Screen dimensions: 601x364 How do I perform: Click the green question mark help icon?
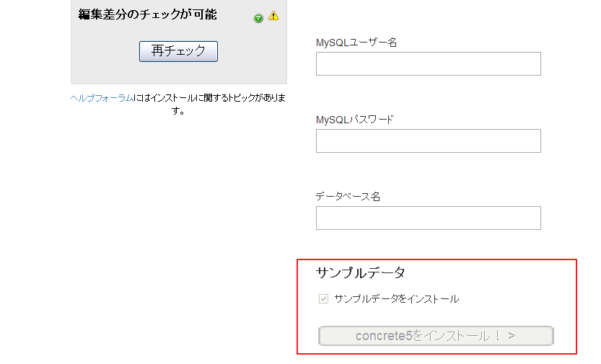pyautogui.click(x=258, y=18)
